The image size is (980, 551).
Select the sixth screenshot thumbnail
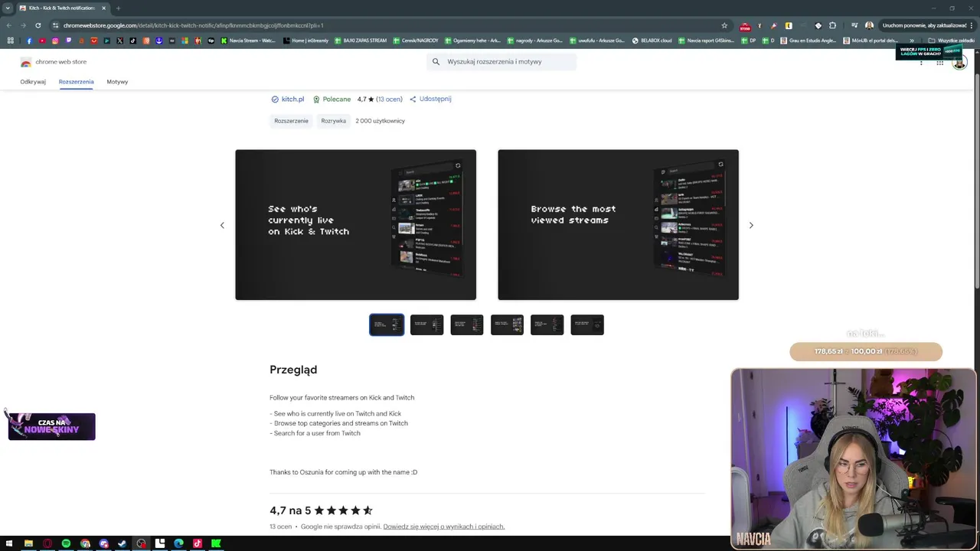[587, 324]
